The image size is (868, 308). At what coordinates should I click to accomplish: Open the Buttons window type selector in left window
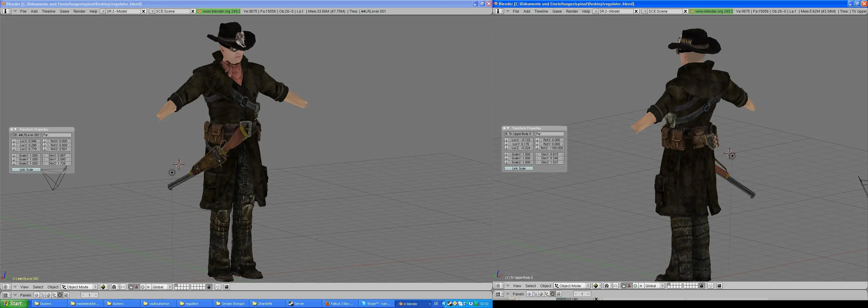click(7, 295)
